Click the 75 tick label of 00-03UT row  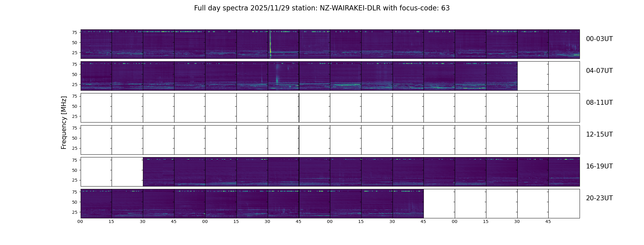75,32
